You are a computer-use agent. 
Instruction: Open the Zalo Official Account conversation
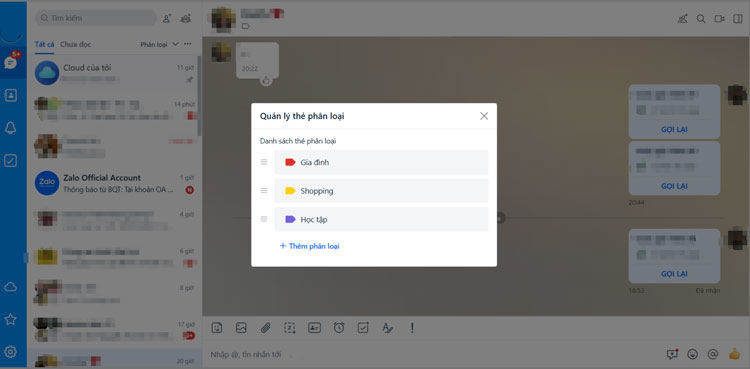point(115,183)
